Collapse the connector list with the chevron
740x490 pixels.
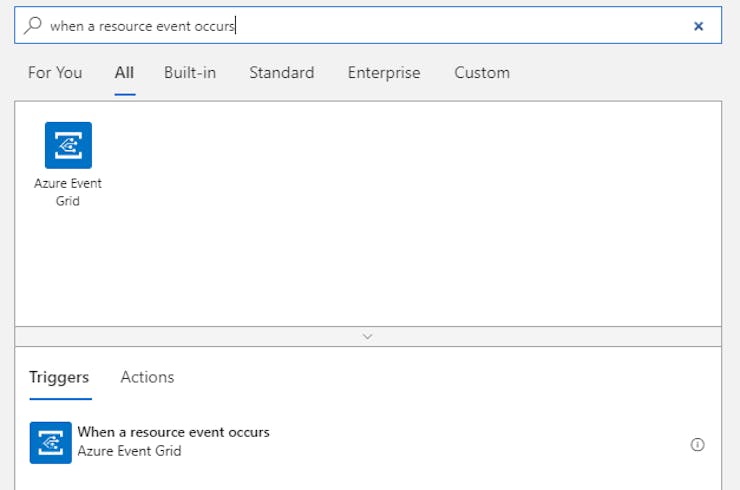click(368, 337)
